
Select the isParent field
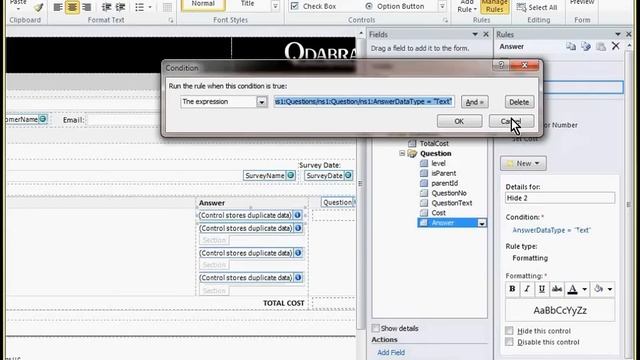(444, 173)
